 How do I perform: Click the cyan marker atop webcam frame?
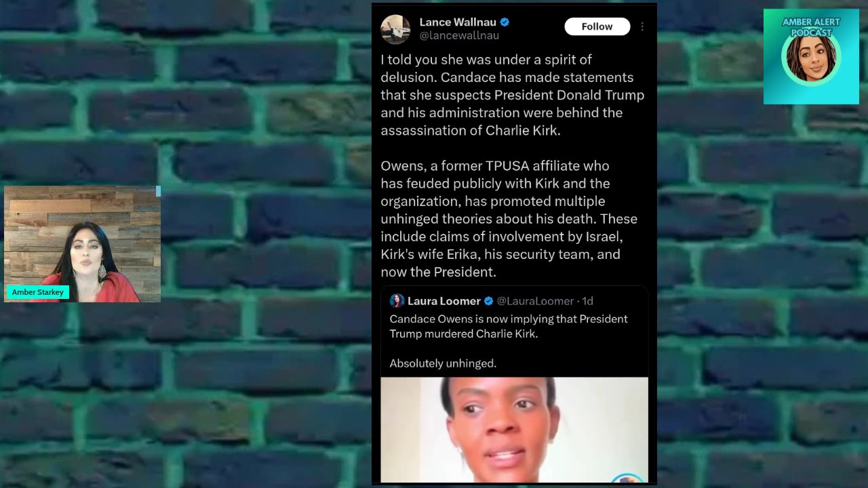(x=158, y=191)
